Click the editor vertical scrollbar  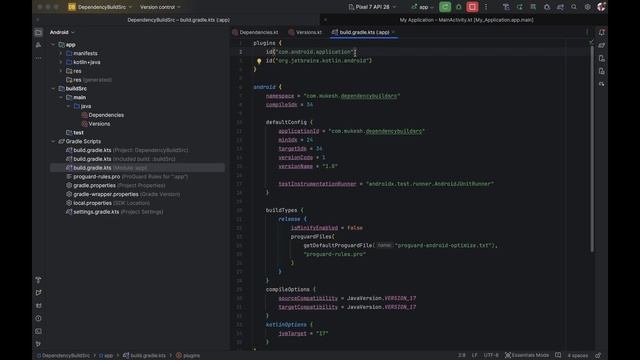click(591, 149)
